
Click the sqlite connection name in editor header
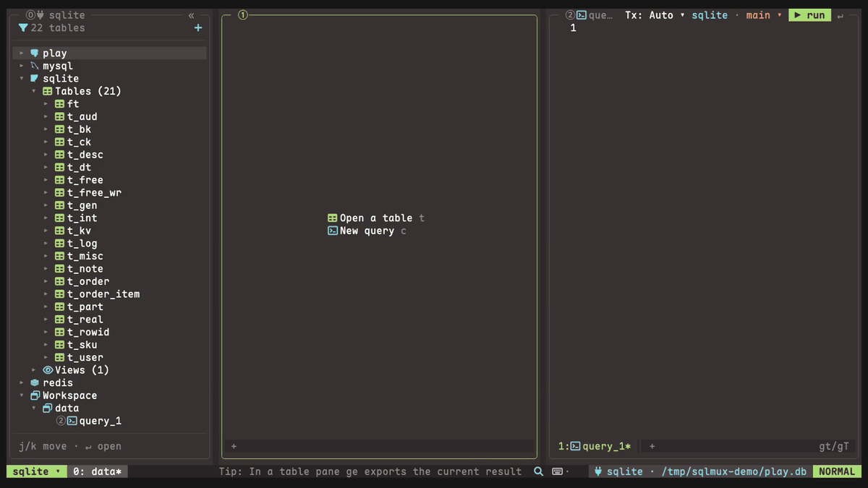tap(710, 15)
